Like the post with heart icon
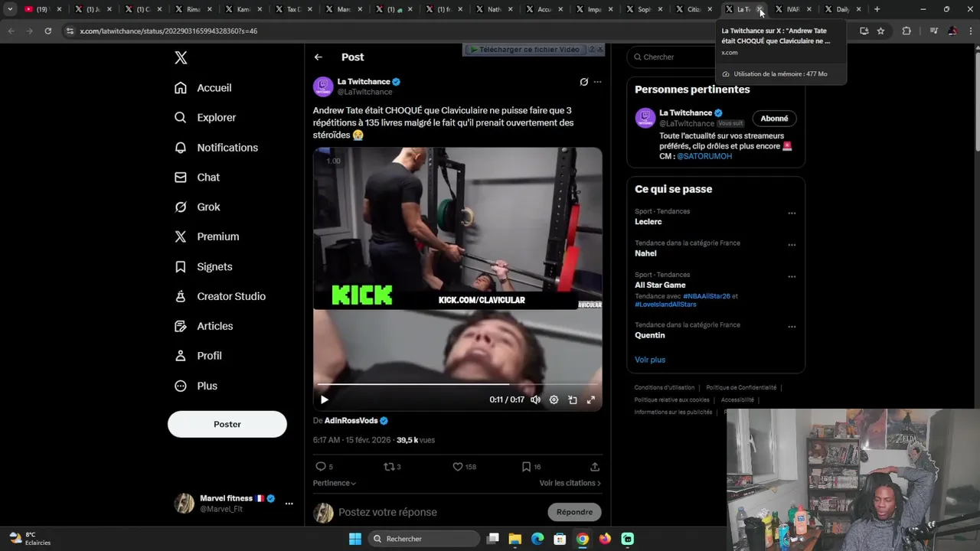Viewport: 980px width, 551px height. [458, 467]
